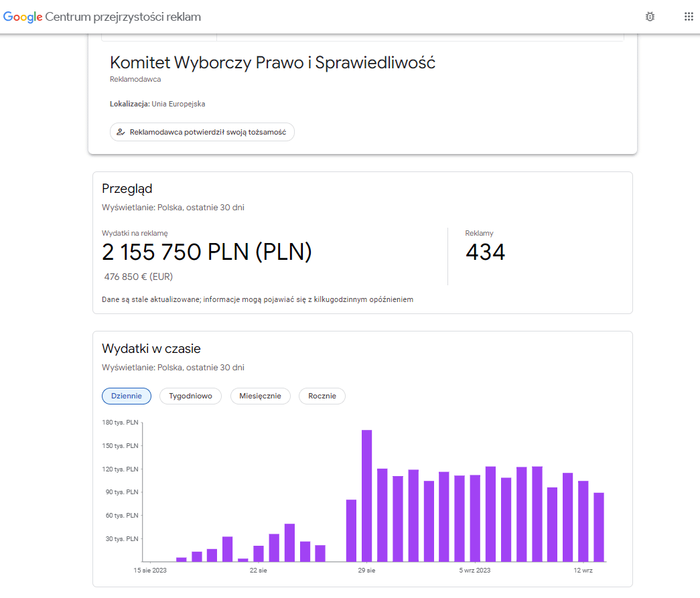The image size is (700, 598).
Task: Switch the chart to Tygodniowo
Action: 190,396
